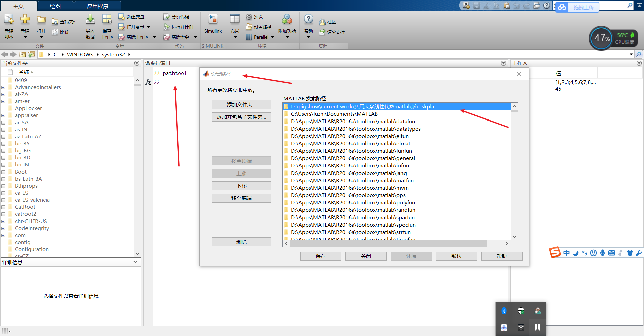Switch to the 绘图 (Plots) ribbon tab
Screen dimensions: 644x336
coord(55,5)
